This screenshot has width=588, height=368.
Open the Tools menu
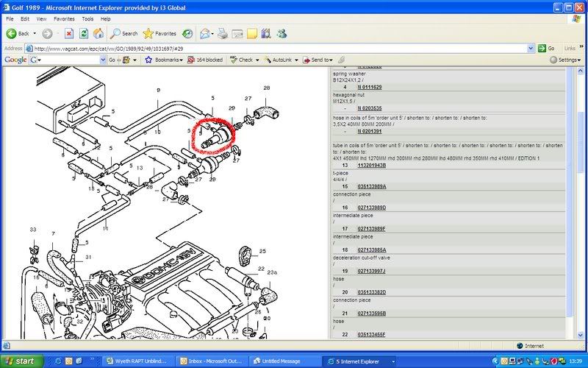click(x=87, y=19)
